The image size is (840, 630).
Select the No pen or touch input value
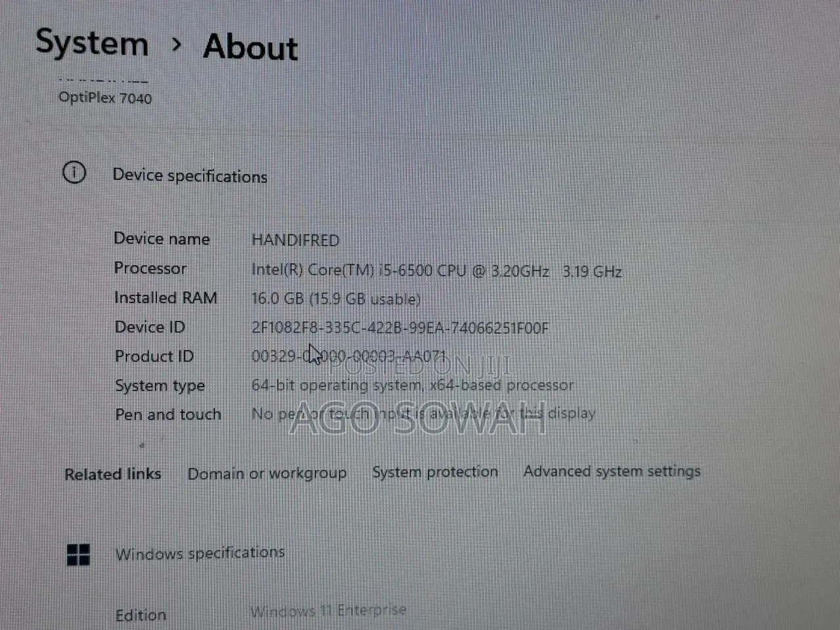pyautogui.click(x=423, y=413)
